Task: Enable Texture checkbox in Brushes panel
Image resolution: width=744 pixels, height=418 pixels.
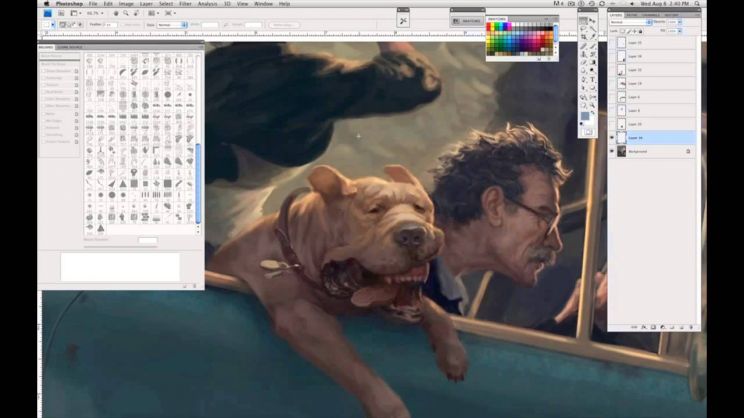Action: pyautogui.click(x=43, y=85)
